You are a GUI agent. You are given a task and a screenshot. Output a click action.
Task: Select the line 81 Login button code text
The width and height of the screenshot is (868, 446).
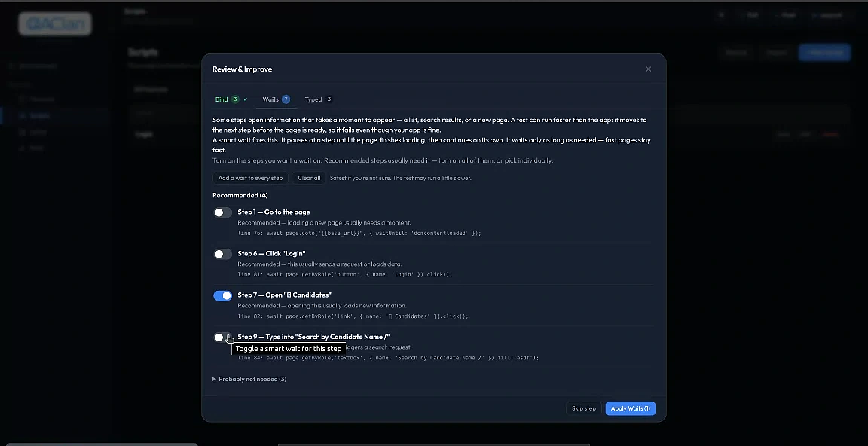click(x=345, y=274)
